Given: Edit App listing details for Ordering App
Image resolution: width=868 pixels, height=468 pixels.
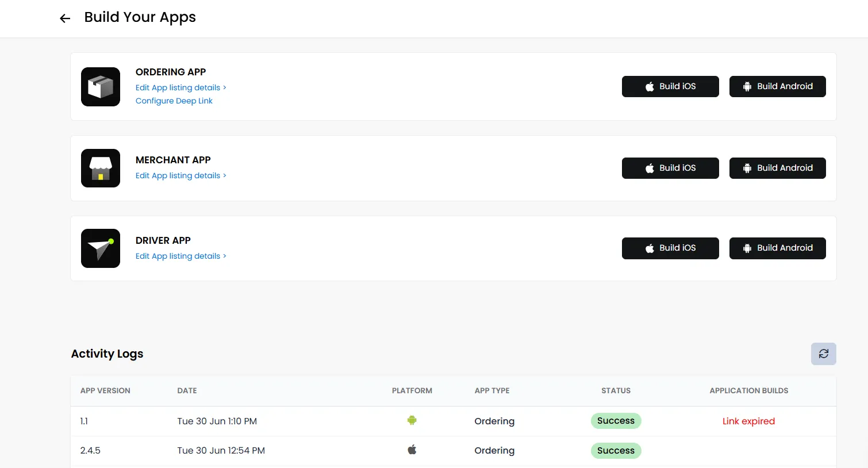Looking at the screenshot, I should (181, 87).
